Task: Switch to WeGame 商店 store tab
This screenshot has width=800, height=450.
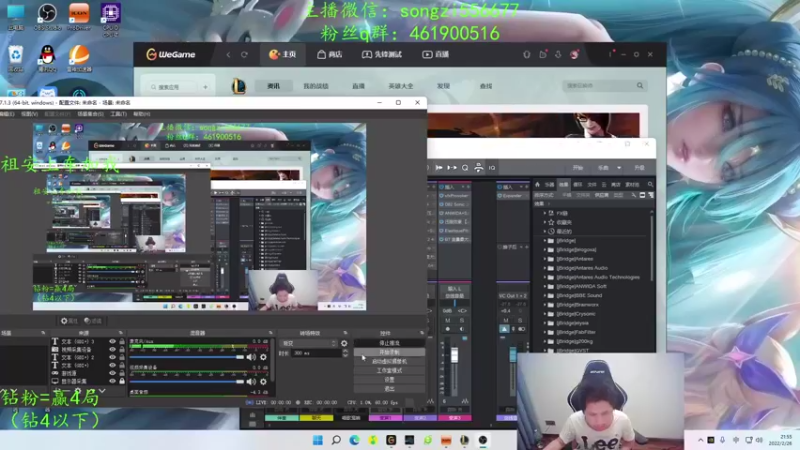Action: click(x=330, y=55)
